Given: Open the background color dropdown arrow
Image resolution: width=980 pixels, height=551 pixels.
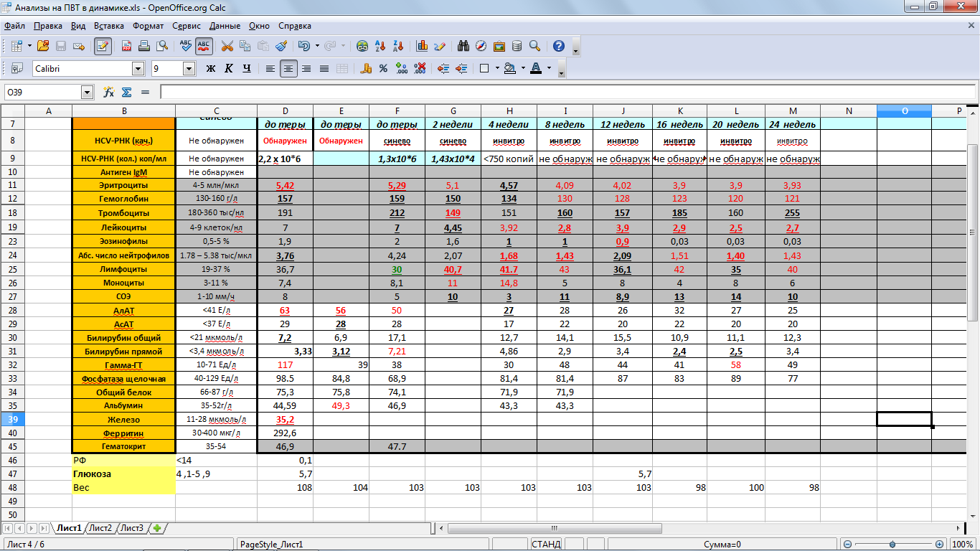Looking at the screenshot, I should coord(523,69).
